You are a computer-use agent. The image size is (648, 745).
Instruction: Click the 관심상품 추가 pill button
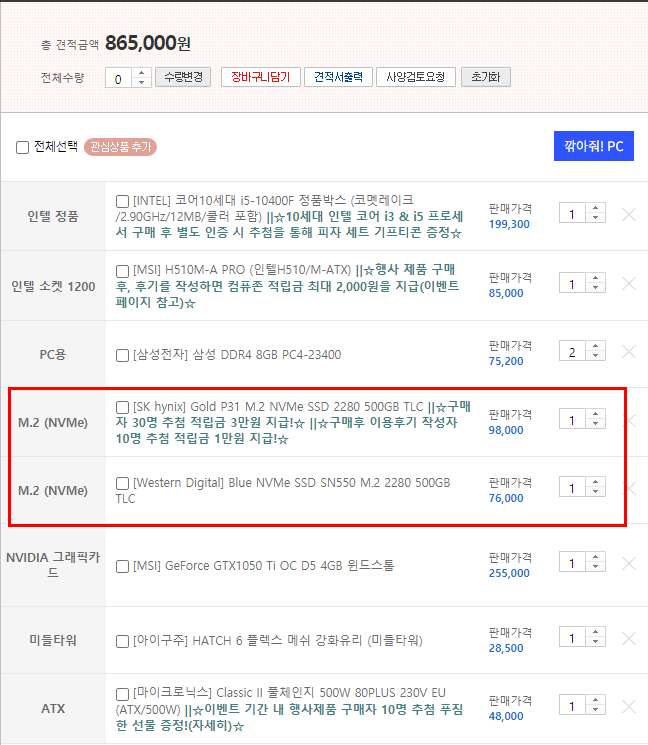click(x=120, y=147)
